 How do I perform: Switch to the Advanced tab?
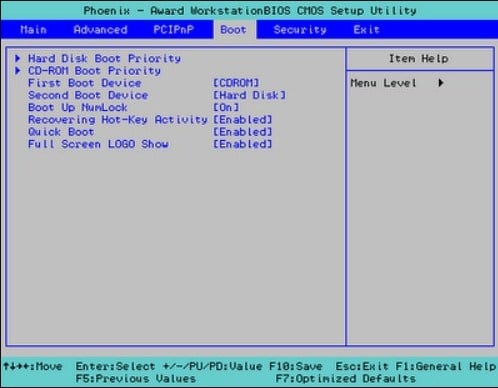coord(100,30)
